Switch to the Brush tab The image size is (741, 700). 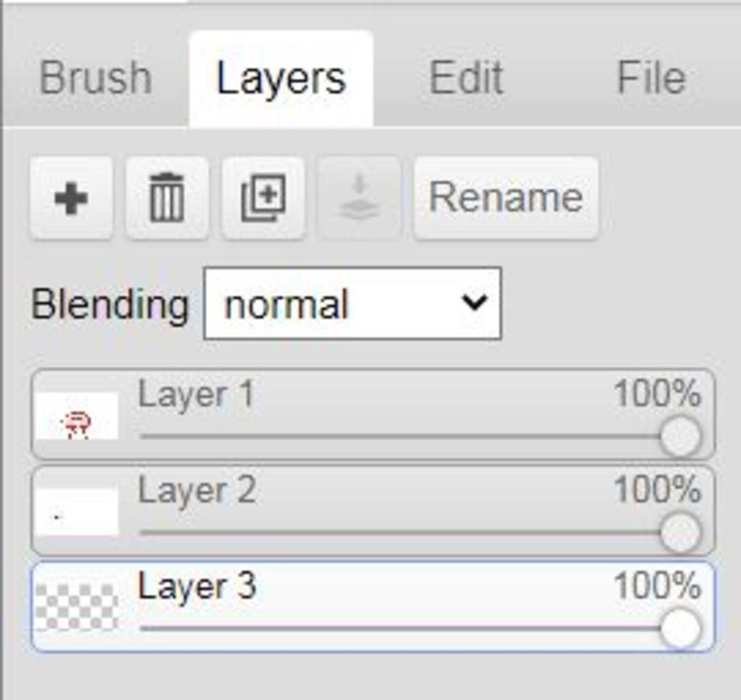96,78
